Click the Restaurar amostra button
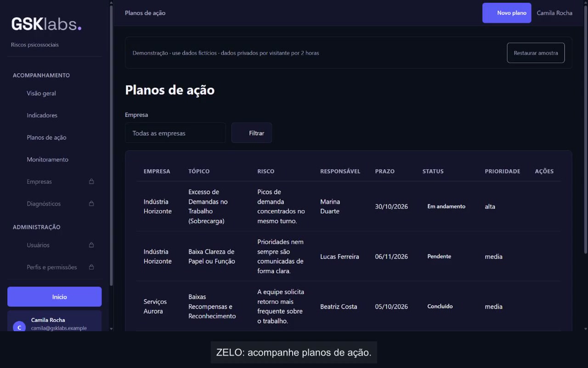 pyautogui.click(x=536, y=53)
